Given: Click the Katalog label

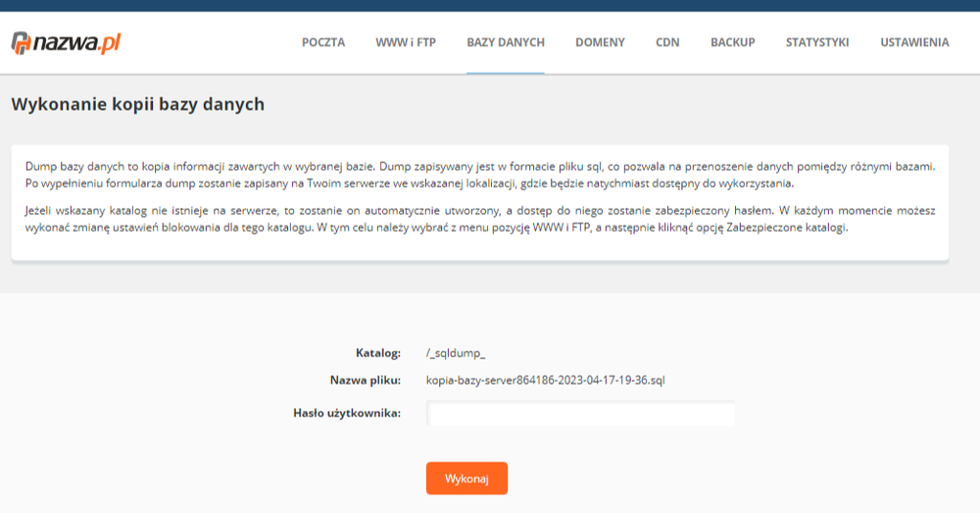Looking at the screenshot, I should click(x=378, y=352).
